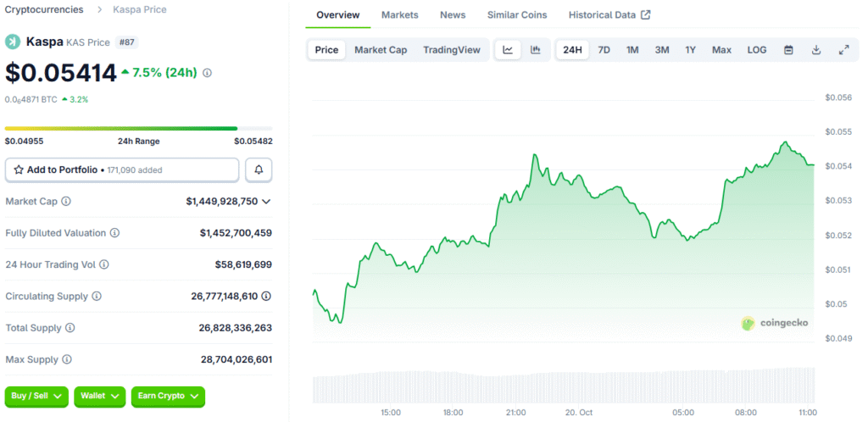
Task: Click Add to Portfolio button
Action: 122,169
